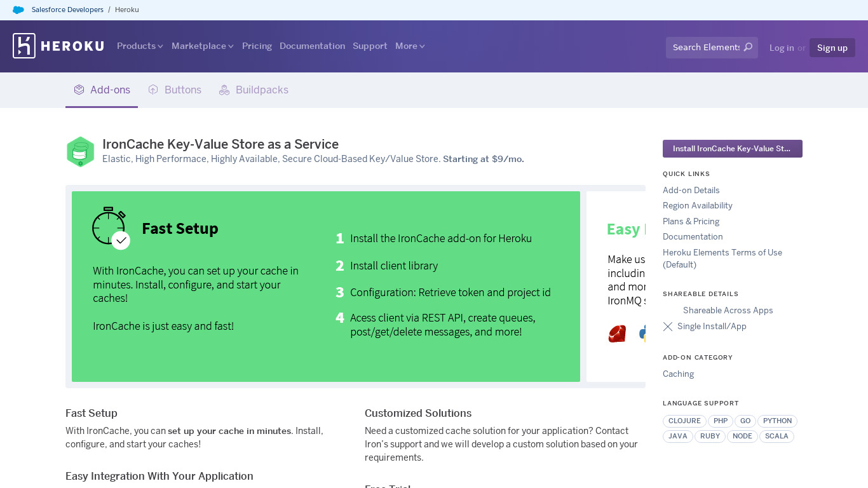Click the Add-ons tab box icon
The image size is (868, 488).
coord(79,90)
